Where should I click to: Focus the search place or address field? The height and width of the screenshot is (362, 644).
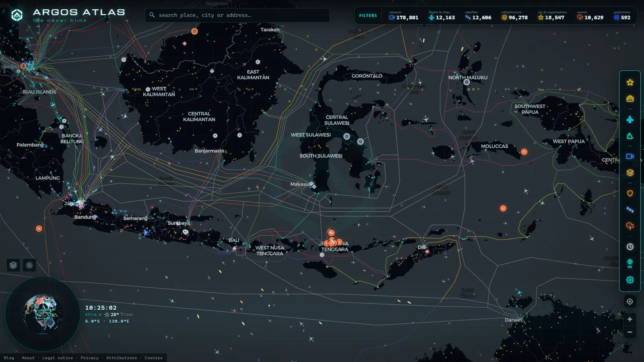point(237,15)
